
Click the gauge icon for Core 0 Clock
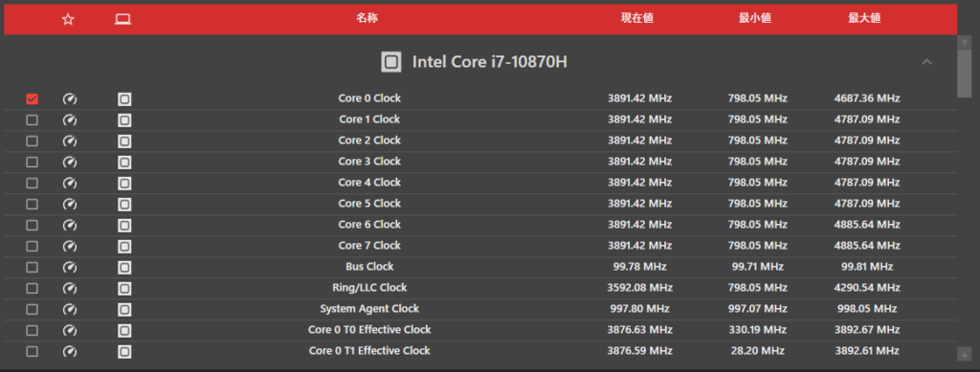pyautogui.click(x=70, y=99)
